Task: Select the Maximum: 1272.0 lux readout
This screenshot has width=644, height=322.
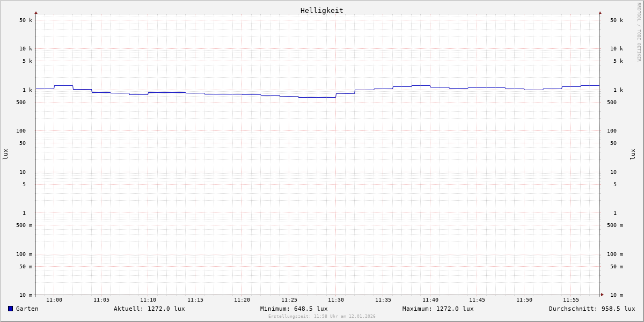Action: tap(438, 309)
